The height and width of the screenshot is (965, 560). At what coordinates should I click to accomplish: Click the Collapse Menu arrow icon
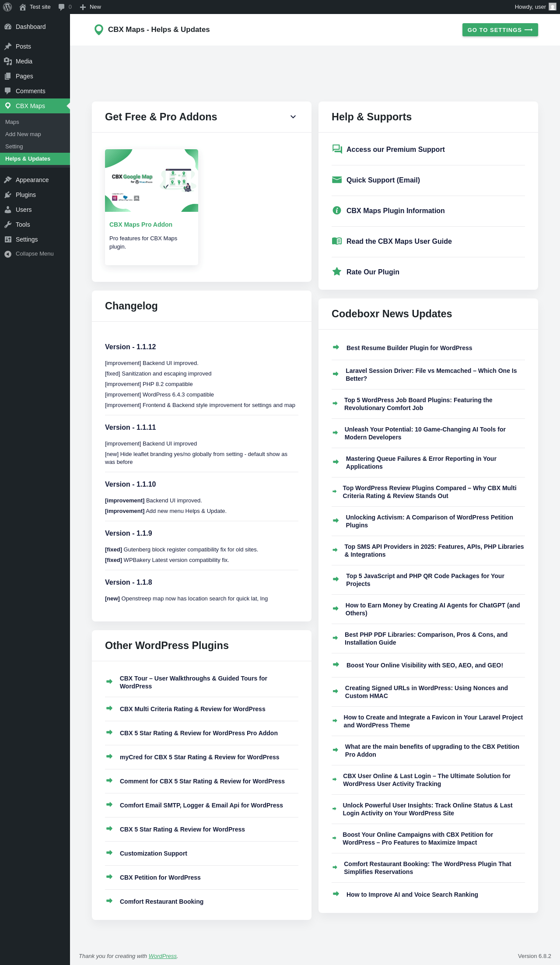coord(8,254)
